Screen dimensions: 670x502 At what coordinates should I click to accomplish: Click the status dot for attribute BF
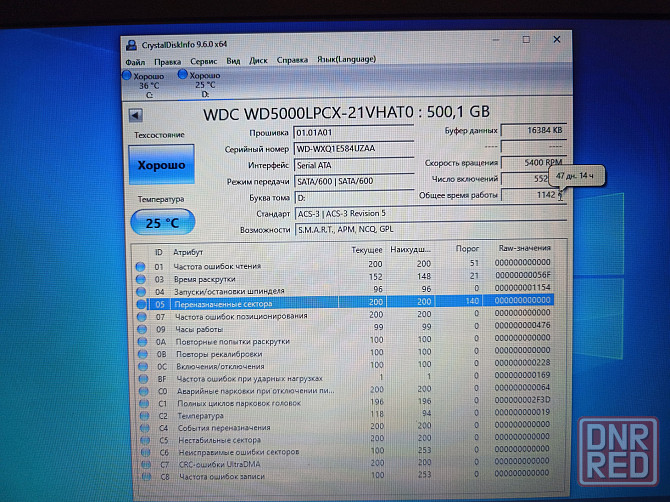click(x=144, y=379)
